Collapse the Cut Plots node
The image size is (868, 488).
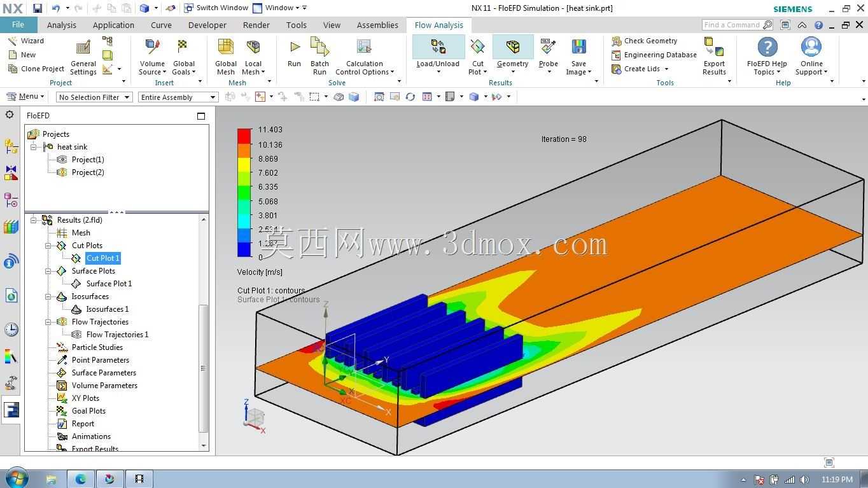(48, 246)
